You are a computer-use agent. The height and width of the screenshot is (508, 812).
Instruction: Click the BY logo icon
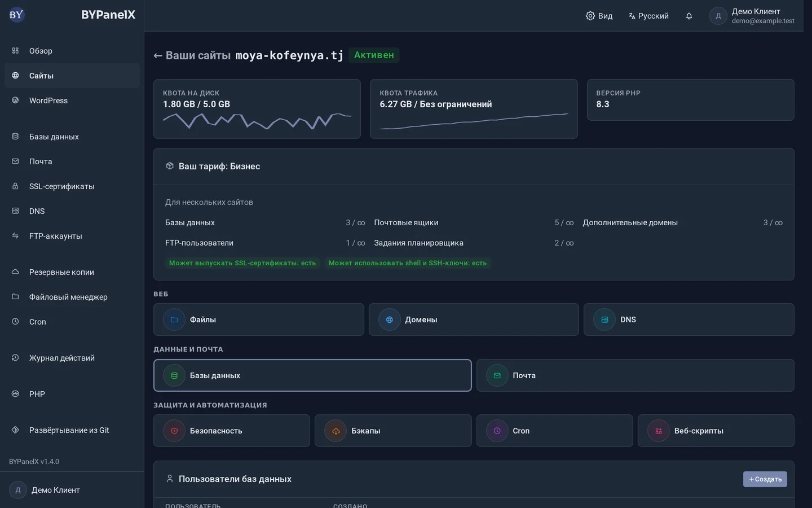tap(16, 15)
